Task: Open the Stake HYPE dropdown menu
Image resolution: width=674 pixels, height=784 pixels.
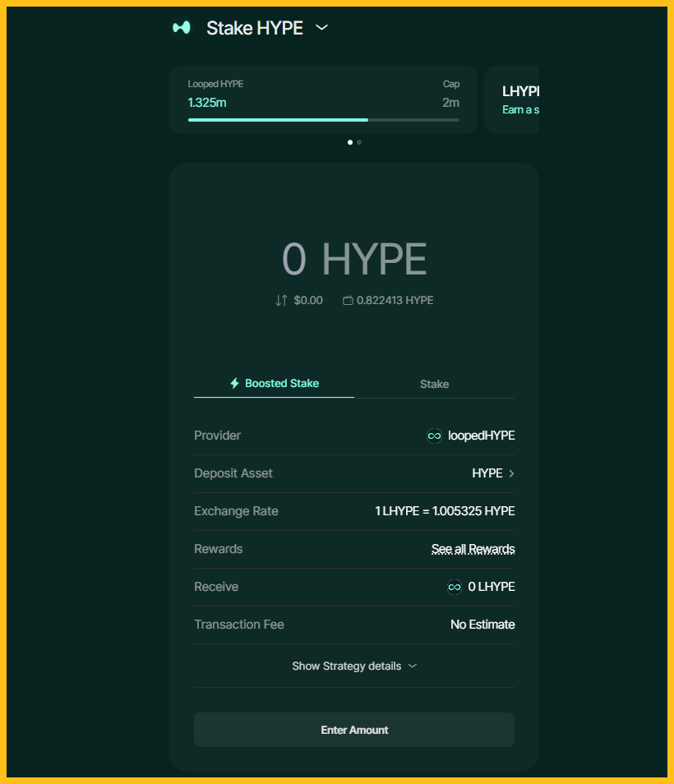Action: [x=321, y=27]
